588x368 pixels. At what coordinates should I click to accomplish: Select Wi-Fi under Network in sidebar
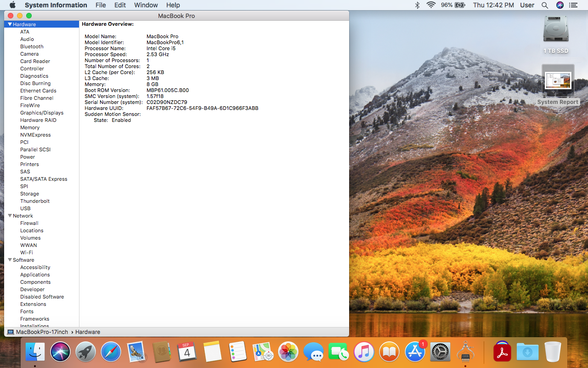click(27, 253)
